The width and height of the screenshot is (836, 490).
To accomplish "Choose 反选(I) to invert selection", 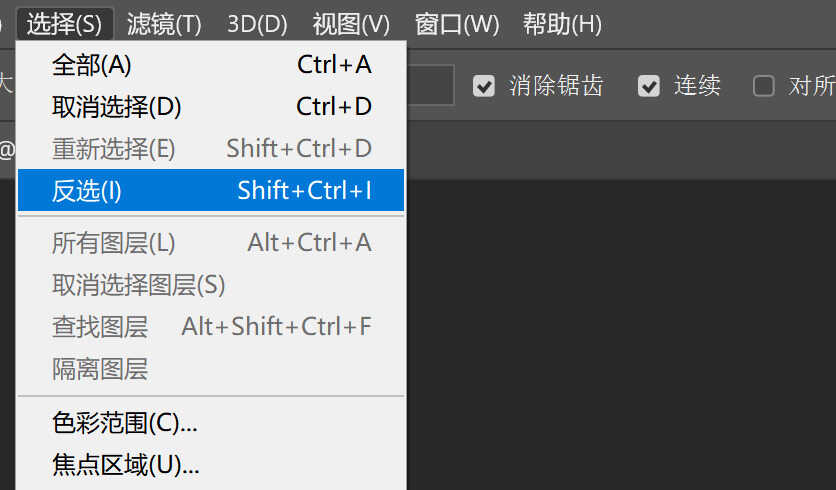I will click(211, 190).
